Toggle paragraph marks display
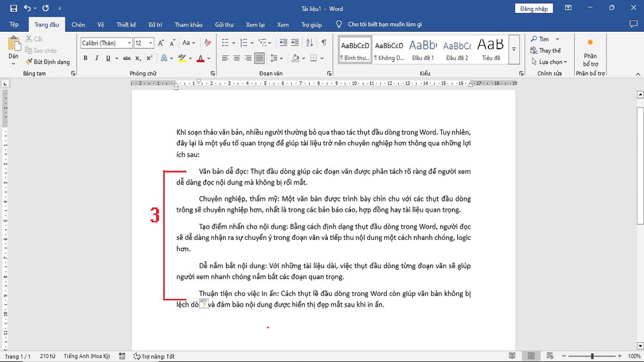Screen dimensions: 644x362 [x=324, y=43]
